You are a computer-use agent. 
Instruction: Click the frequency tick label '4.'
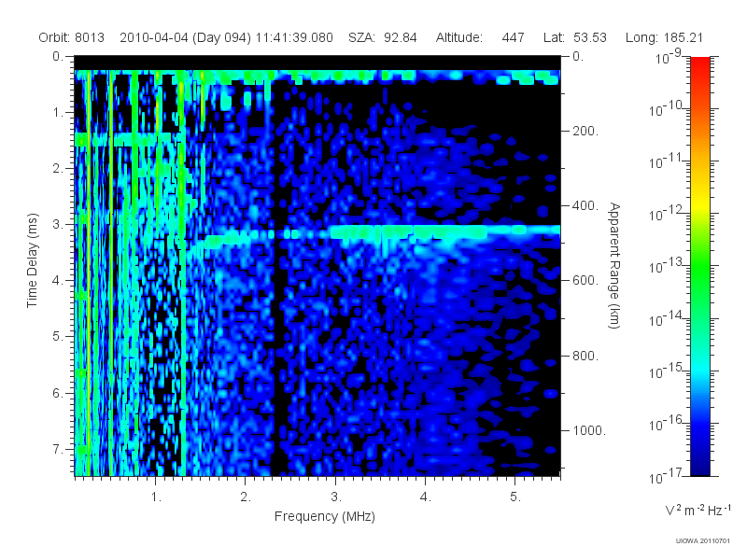(426, 497)
